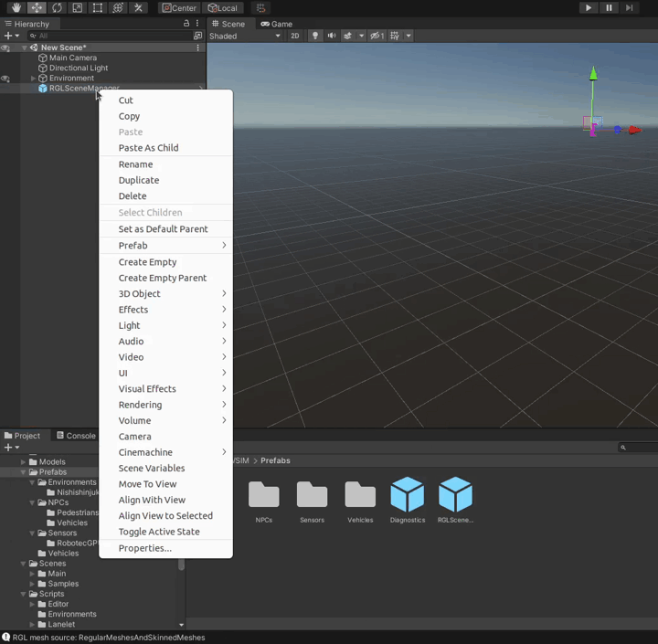Screen dimensions: 658x644
Task: Collapse the New Scene tree
Action: pos(24,48)
